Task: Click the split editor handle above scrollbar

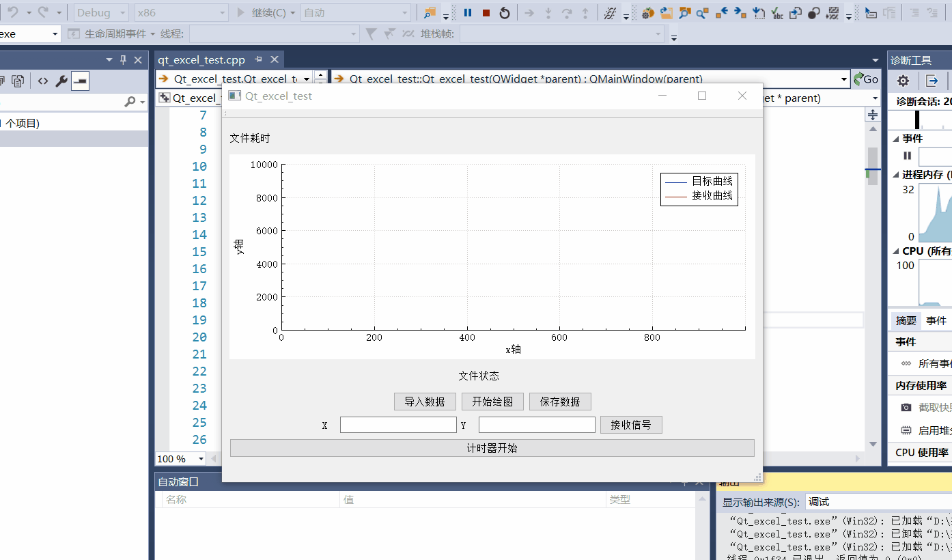Action: [873, 115]
